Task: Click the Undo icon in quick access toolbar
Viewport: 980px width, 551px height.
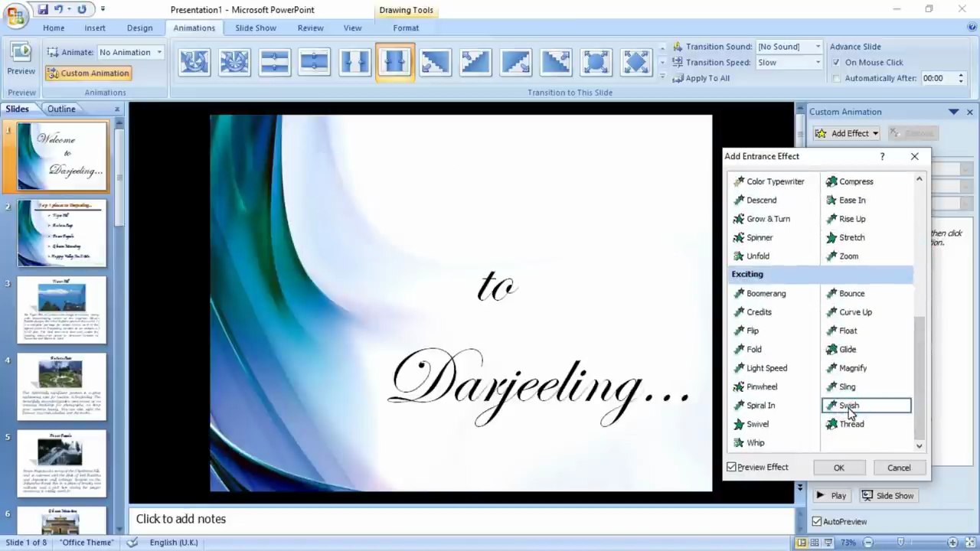Action: click(x=58, y=10)
